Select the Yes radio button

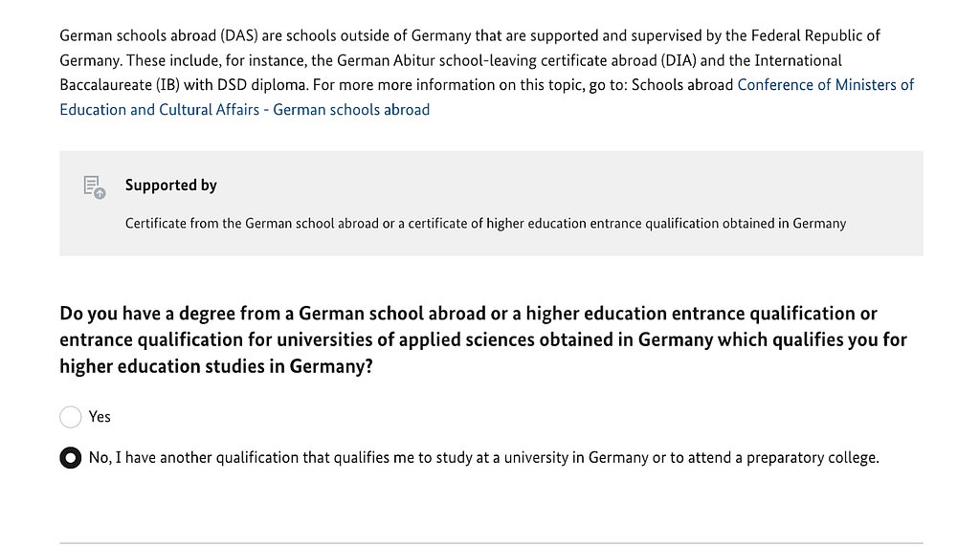point(71,417)
